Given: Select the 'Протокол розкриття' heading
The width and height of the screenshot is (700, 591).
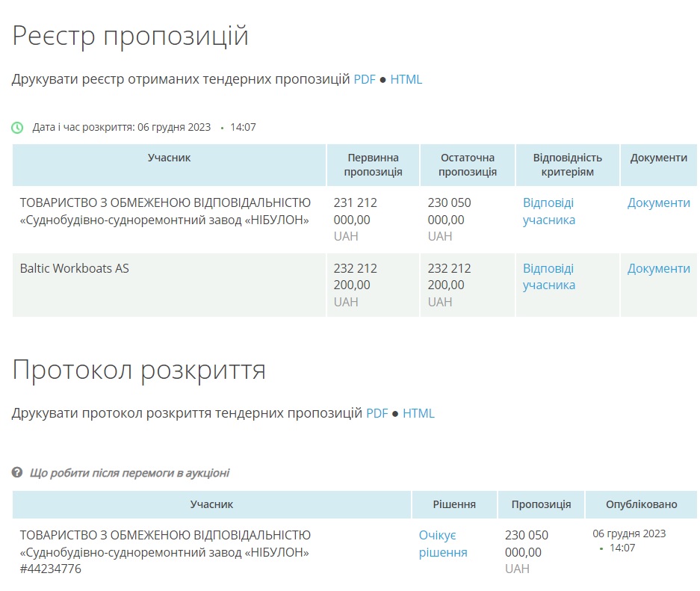Looking at the screenshot, I should pos(139,371).
